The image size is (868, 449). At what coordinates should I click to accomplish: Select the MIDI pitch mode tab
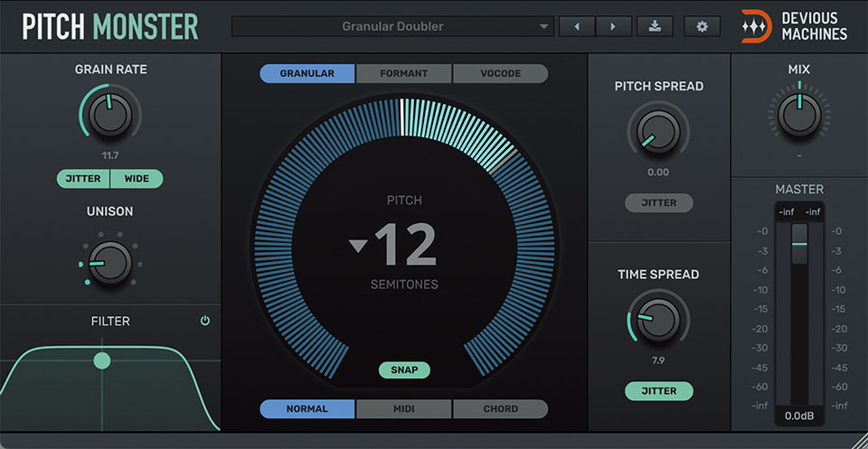404,409
